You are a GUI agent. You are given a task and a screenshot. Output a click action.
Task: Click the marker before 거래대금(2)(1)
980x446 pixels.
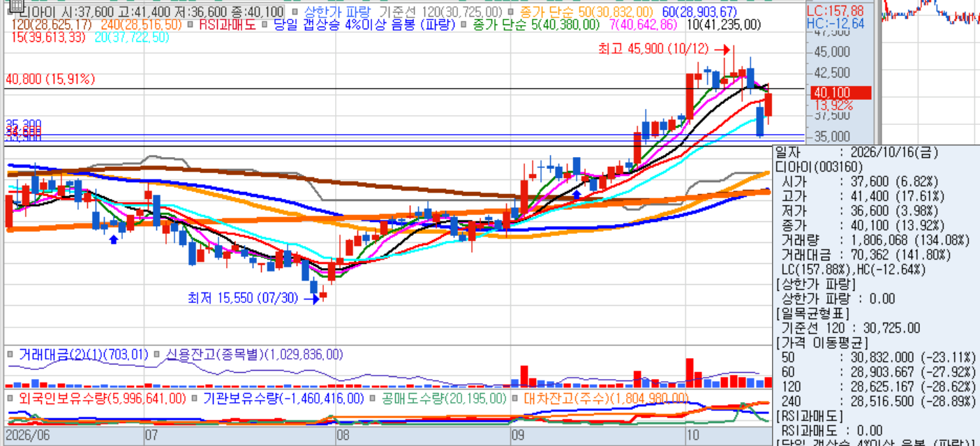click(10, 355)
